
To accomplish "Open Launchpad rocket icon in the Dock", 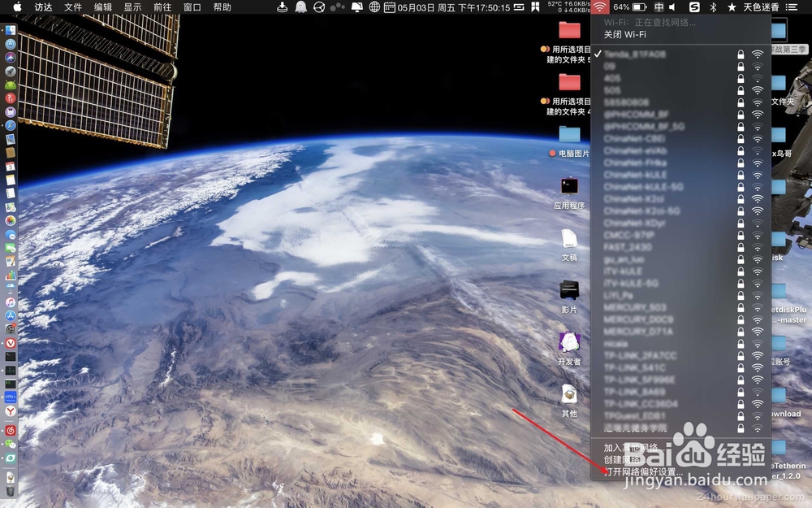I will 11,71.
